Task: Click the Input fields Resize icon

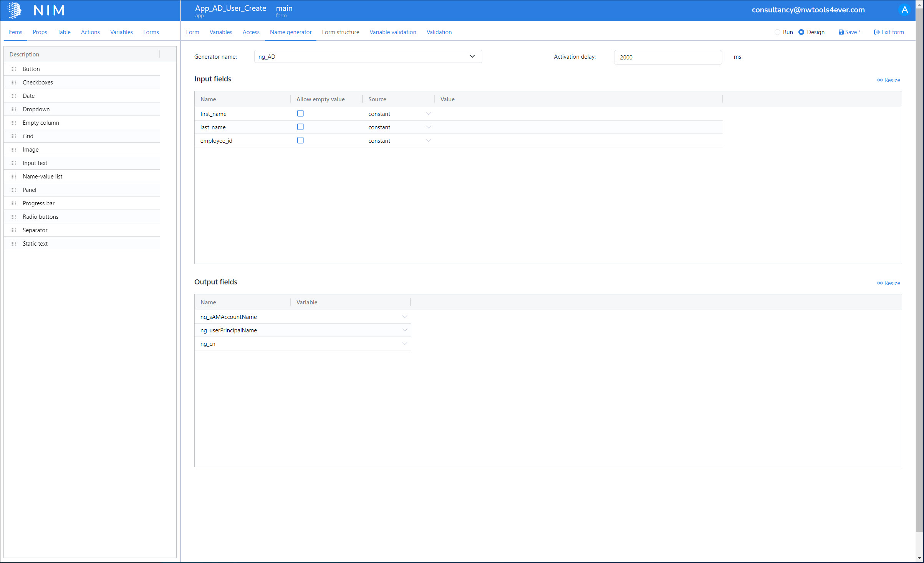Action: pyautogui.click(x=880, y=80)
